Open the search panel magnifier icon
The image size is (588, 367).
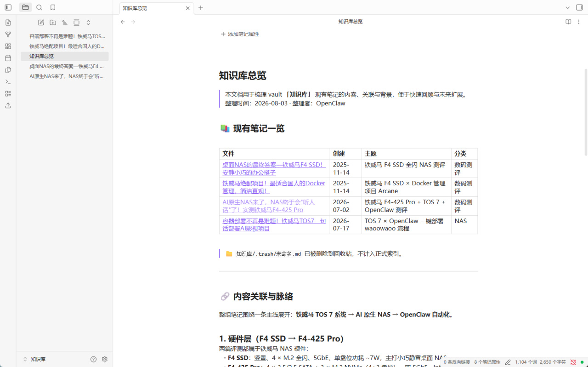coord(39,7)
